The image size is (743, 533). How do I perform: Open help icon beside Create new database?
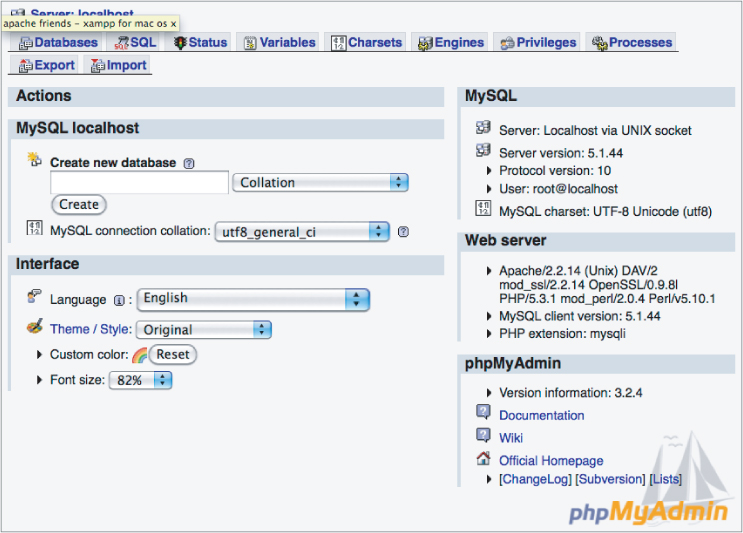[189, 163]
